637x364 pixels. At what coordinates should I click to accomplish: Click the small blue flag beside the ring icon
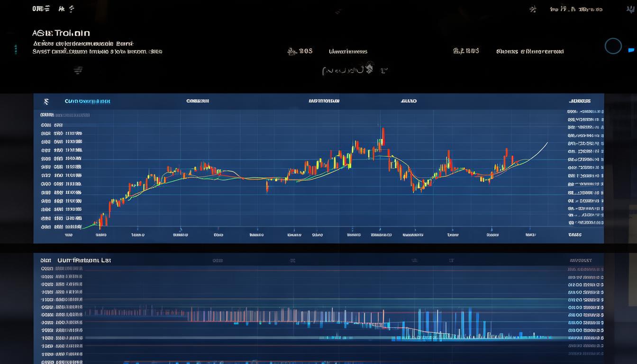pos(631,49)
